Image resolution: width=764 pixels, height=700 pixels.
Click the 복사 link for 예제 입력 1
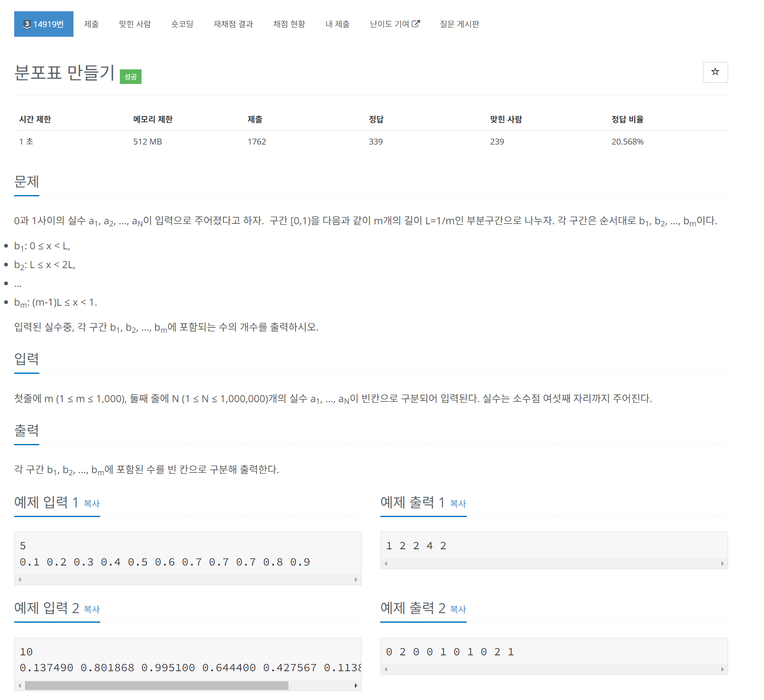click(x=92, y=504)
